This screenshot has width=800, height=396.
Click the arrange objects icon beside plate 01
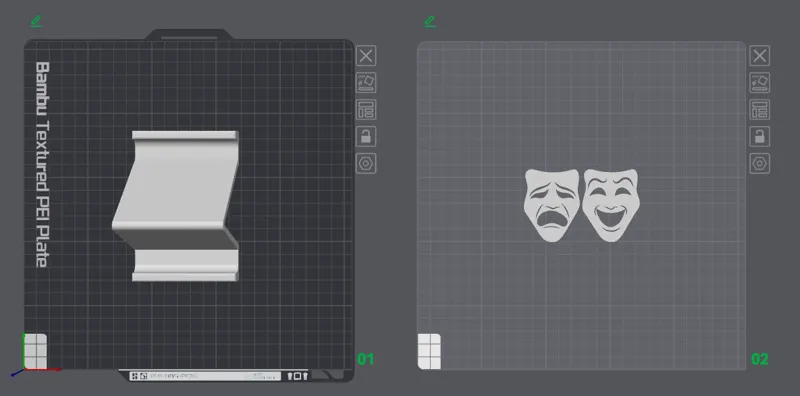366,110
